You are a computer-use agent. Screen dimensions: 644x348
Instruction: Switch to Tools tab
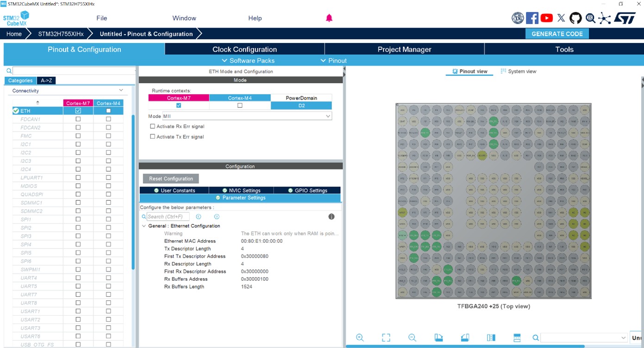564,50
